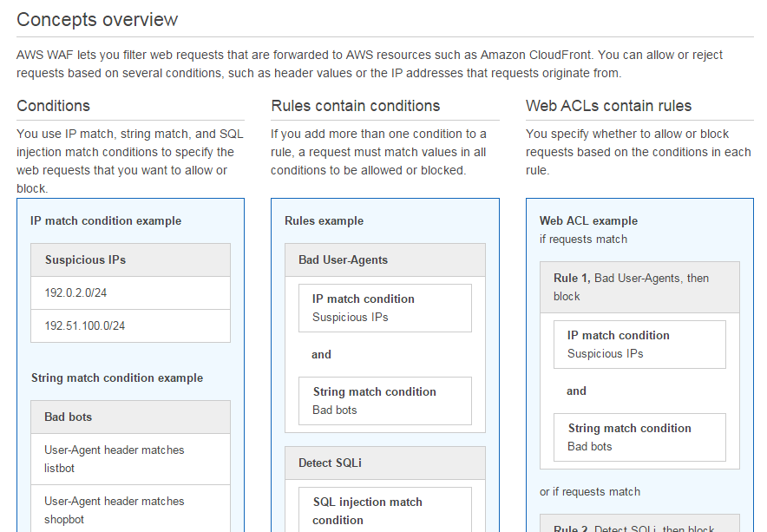The width and height of the screenshot is (767, 532).
Task: Click the 192.0.2.0/24 IP address row
Action: pos(131,292)
